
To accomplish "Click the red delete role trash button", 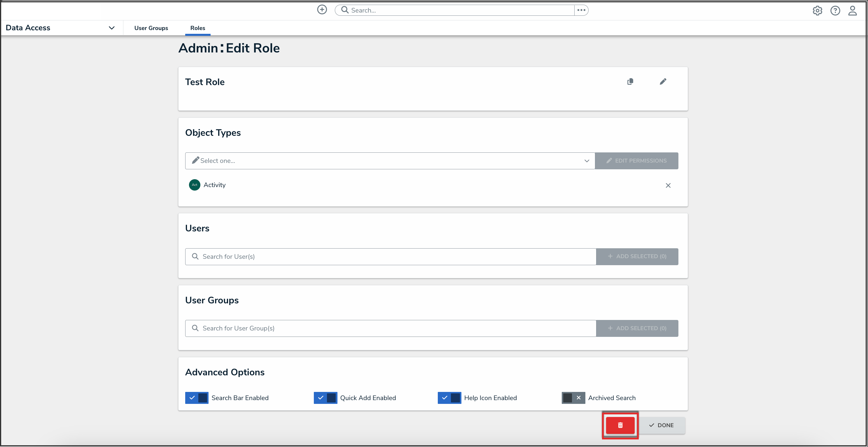I will 620,425.
